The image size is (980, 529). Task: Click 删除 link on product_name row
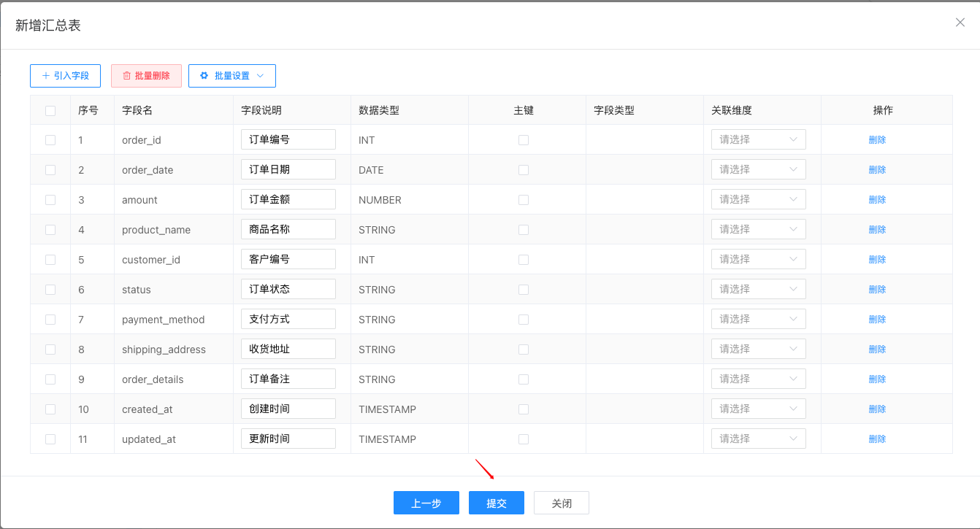coord(876,228)
